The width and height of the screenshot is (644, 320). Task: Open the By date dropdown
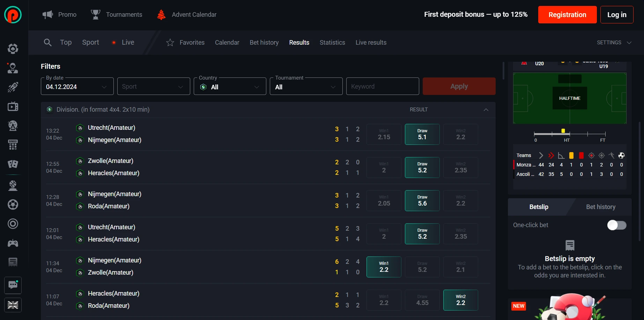77,86
